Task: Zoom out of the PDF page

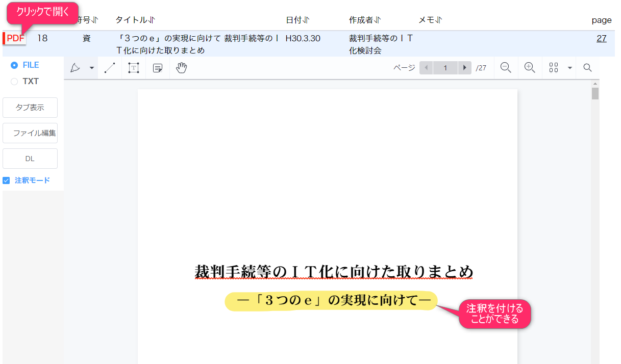Action: click(506, 68)
